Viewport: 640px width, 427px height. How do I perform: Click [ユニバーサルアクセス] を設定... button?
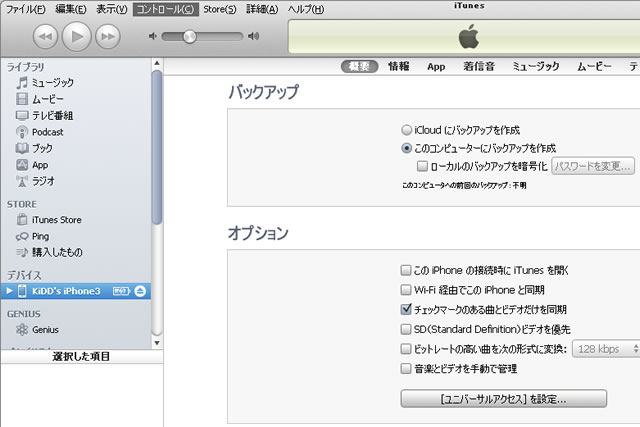click(504, 398)
